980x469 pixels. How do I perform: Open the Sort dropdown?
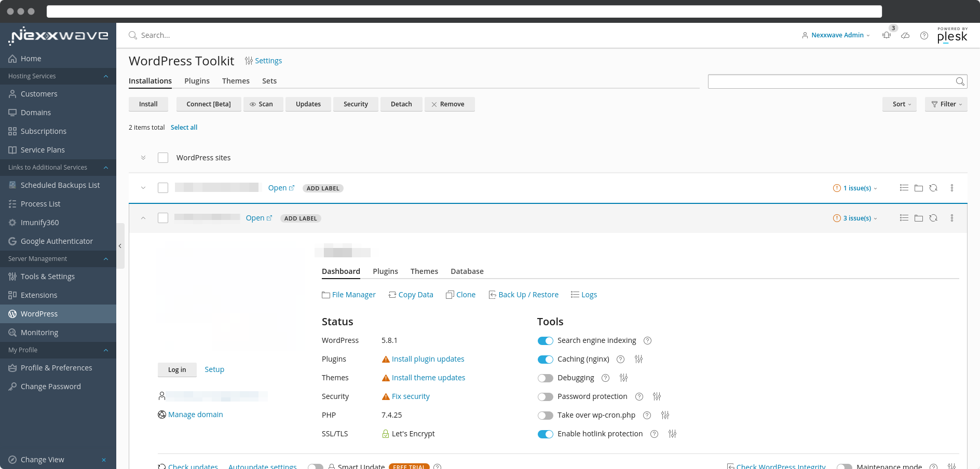[x=900, y=104]
